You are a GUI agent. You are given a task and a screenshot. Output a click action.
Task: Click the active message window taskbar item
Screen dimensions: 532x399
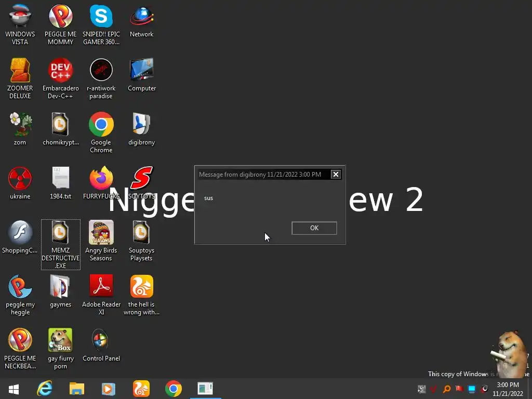(205, 389)
